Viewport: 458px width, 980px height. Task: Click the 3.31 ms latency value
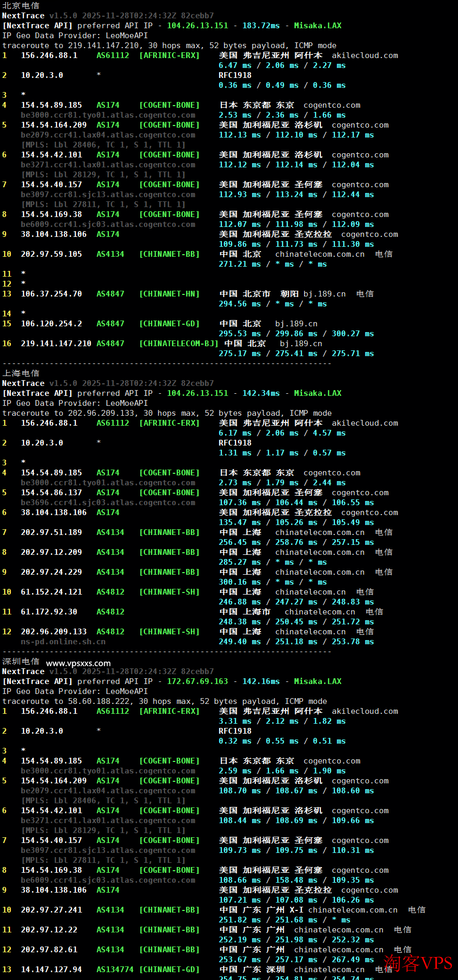(235, 721)
